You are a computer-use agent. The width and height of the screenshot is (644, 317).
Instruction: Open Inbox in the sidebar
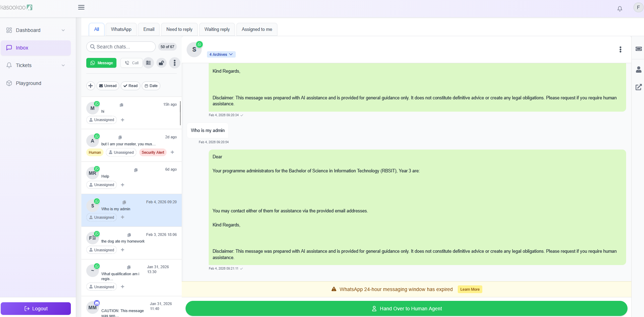tap(36, 48)
